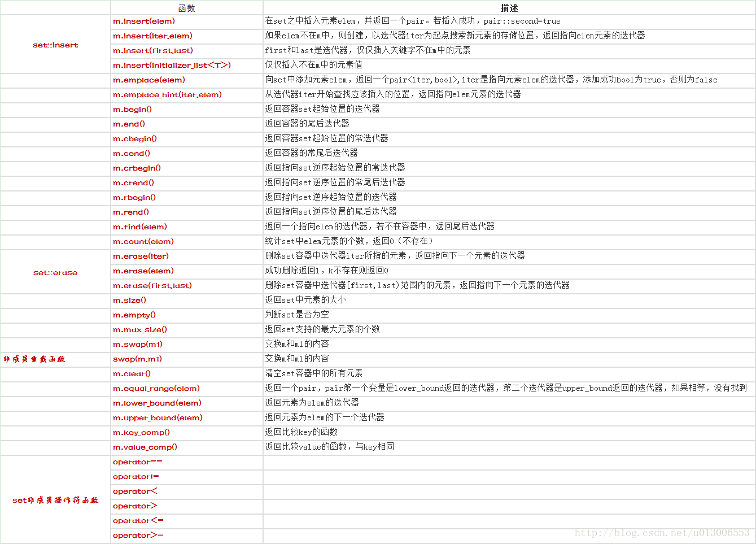Select the m.swap(m1) function cell
The height and width of the screenshot is (544, 756).
[x=187, y=345]
